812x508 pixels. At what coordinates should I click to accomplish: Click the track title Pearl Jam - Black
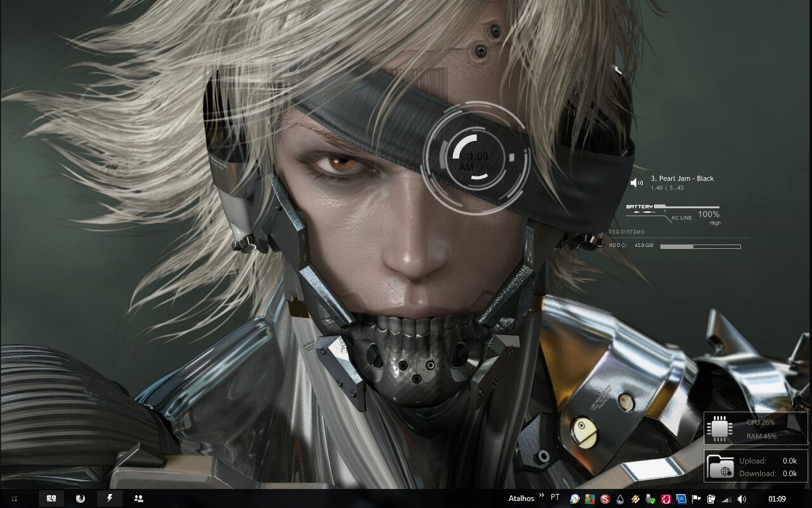coord(682,178)
